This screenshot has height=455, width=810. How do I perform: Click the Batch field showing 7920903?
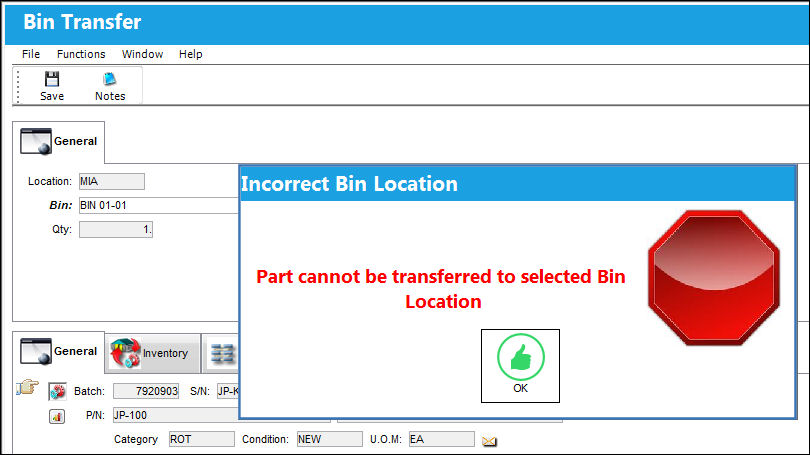(x=146, y=391)
